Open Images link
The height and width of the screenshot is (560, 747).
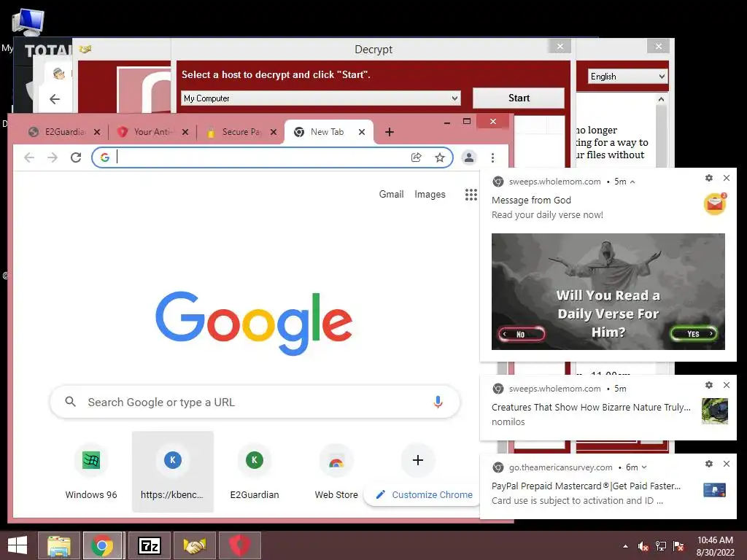tap(430, 194)
